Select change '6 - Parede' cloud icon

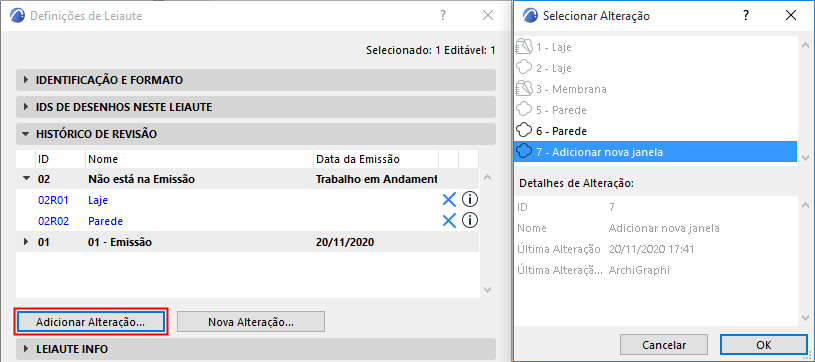tap(524, 131)
